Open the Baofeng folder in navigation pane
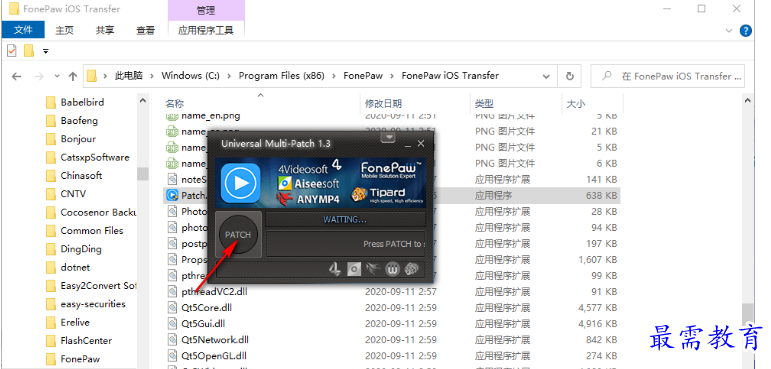Viewport: 771px width, 369px height. 79,121
